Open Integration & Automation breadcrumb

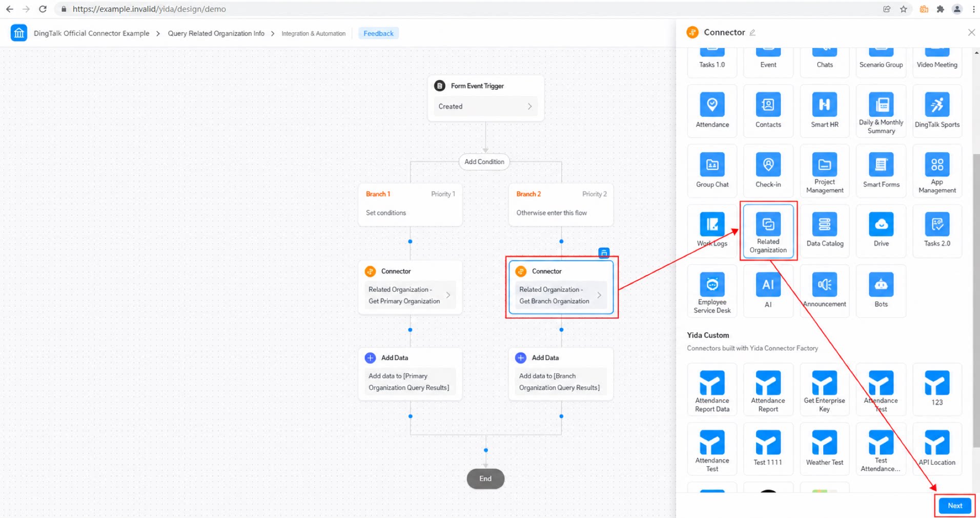pos(313,33)
